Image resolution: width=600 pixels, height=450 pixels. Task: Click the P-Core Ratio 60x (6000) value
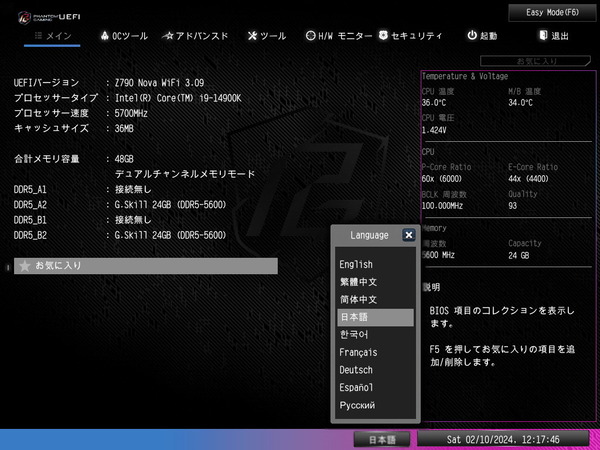click(442, 179)
